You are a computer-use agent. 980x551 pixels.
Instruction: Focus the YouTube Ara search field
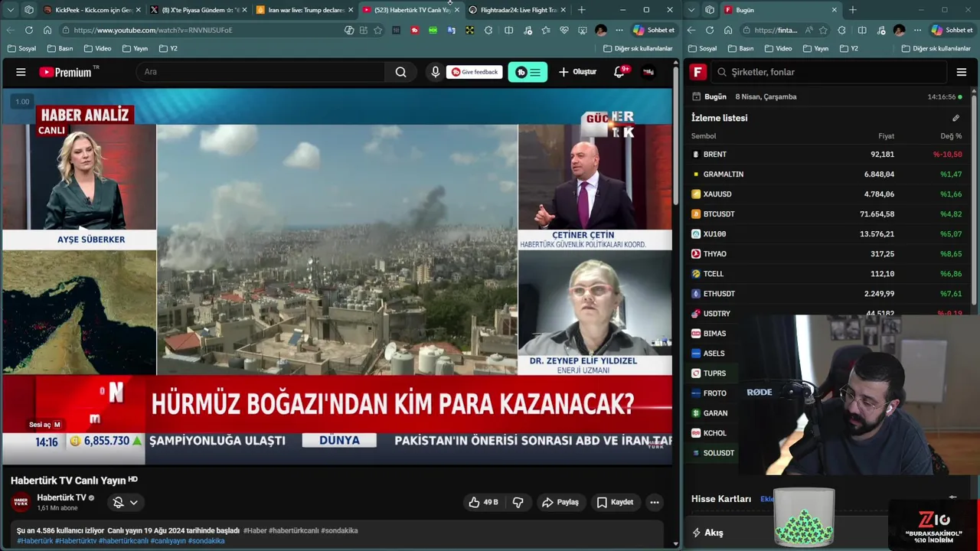(x=260, y=72)
